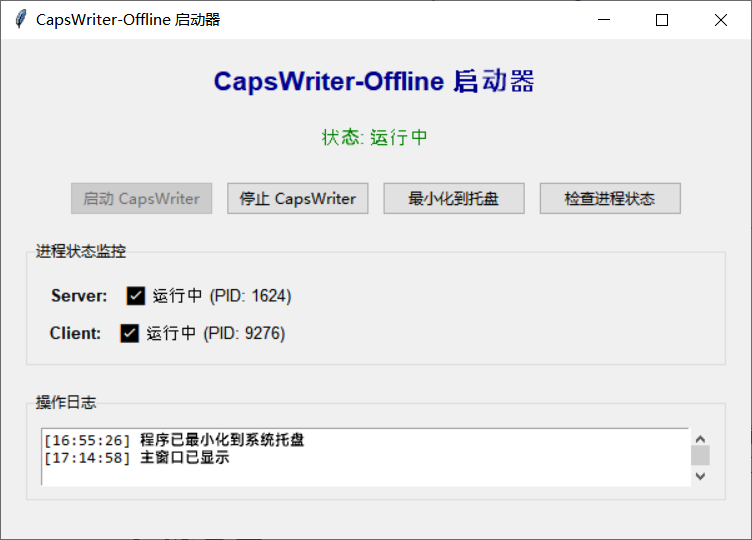The image size is (752, 540).
Task: Click log entry "[16:55:26] 程序已最小化到系统托盘"
Action: pos(174,440)
